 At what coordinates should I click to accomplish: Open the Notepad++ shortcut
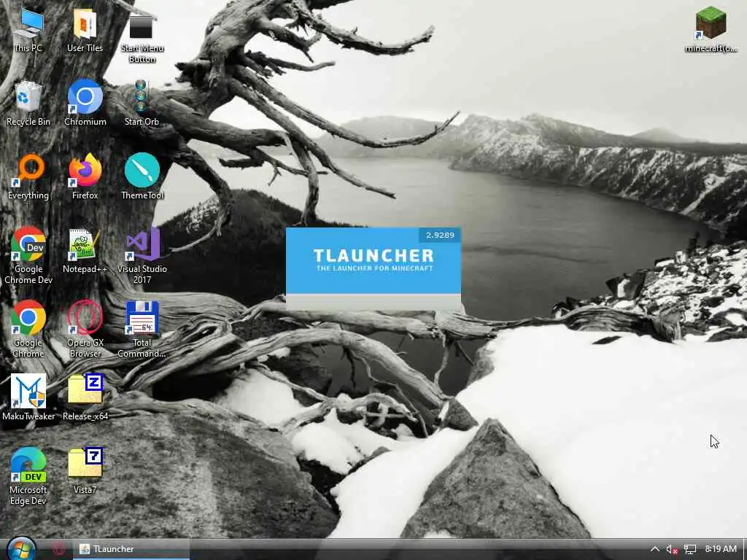coord(85,251)
